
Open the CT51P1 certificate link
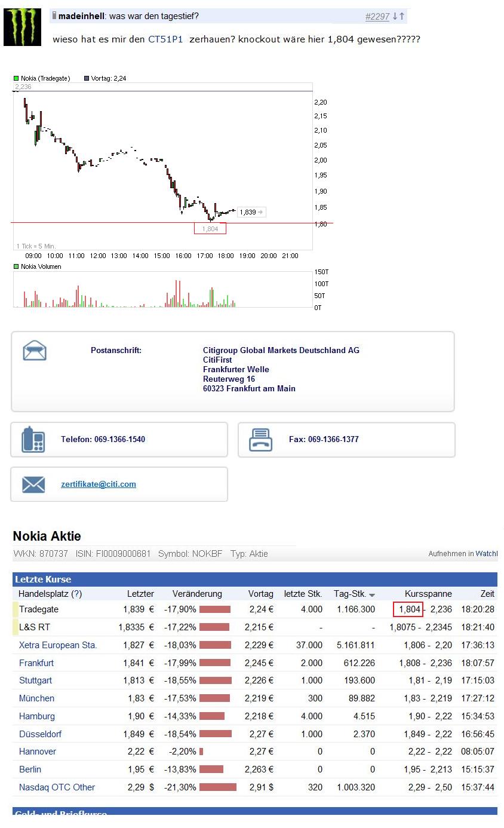click(x=165, y=39)
